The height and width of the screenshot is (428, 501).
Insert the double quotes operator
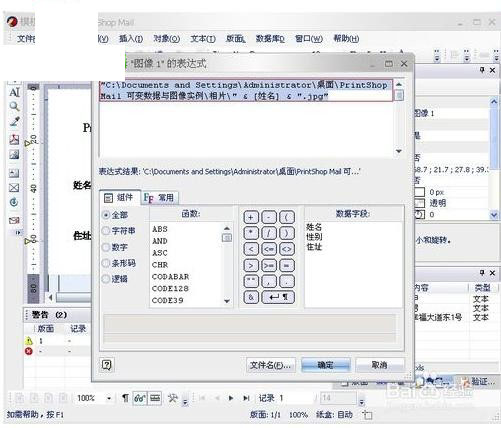[251, 281]
